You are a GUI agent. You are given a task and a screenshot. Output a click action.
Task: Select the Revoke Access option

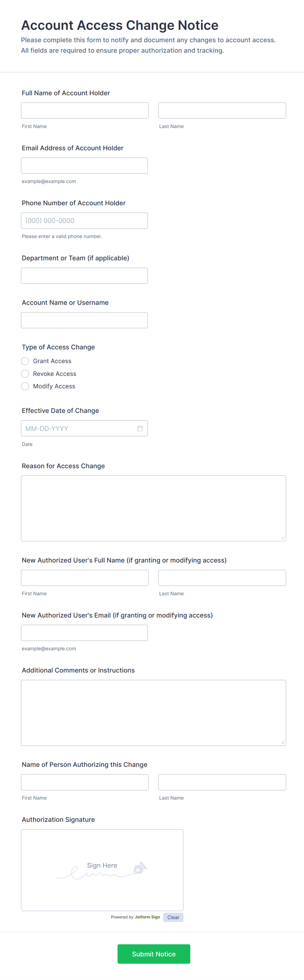point(25,374)
